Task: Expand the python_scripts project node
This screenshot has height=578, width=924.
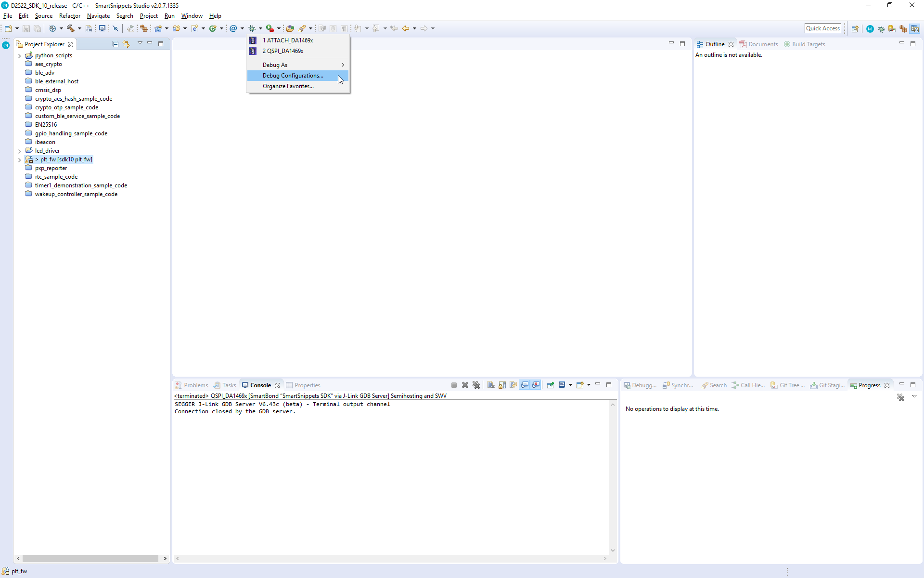Action: click(20, 56)
